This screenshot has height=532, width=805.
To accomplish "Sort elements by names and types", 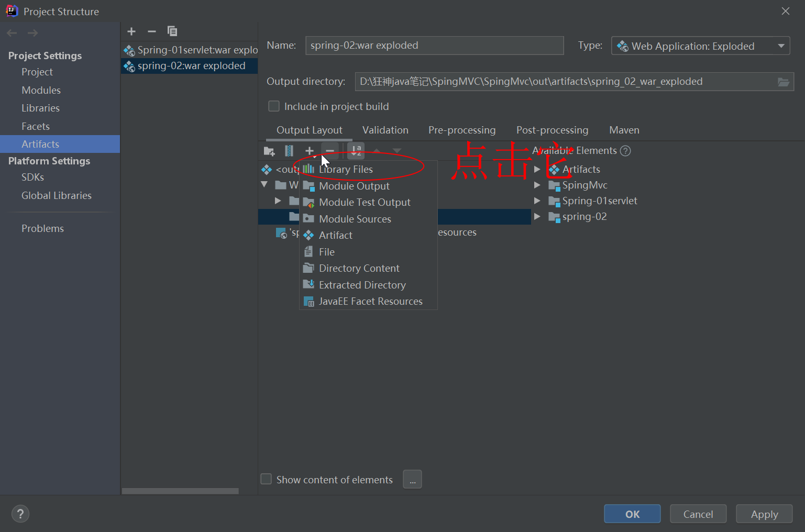I will [x=356, y=151].
